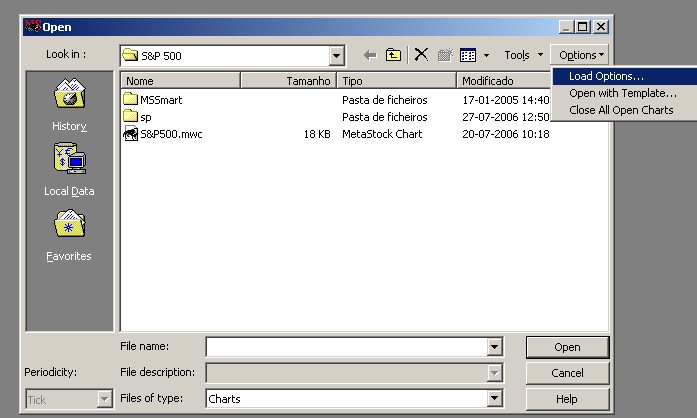This screenshot has width=697, height=418.
Task: Select Close All Open Charts
Action: tap(621, 110)
